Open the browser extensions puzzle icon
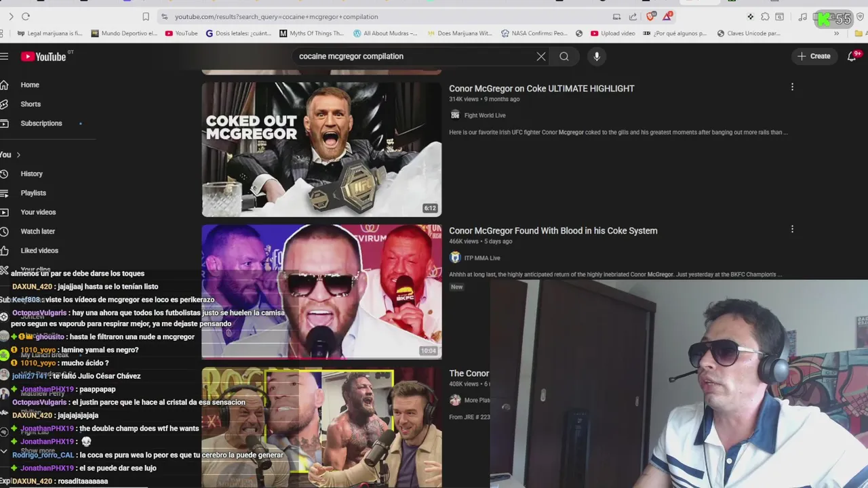 tap(765, 16)
